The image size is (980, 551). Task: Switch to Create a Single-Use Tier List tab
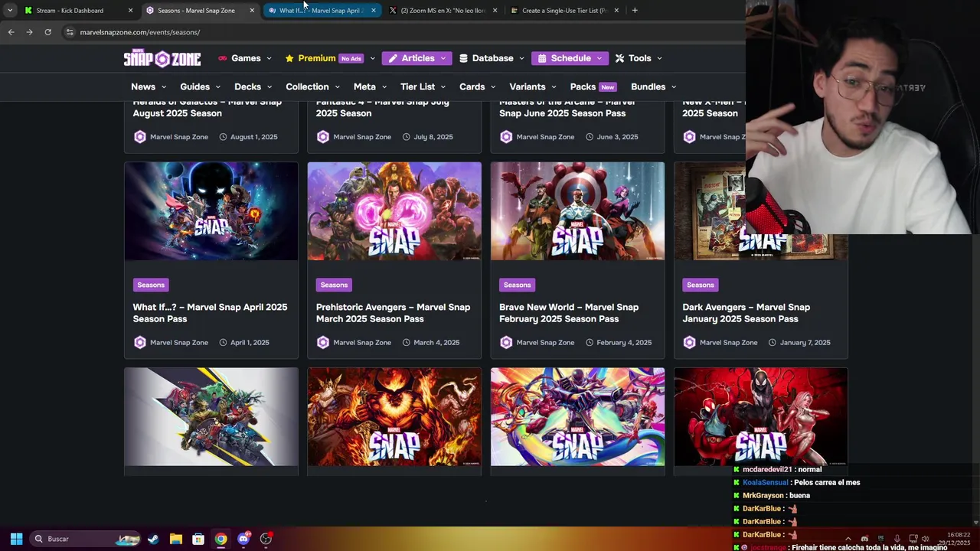click(x=563, y=10)
